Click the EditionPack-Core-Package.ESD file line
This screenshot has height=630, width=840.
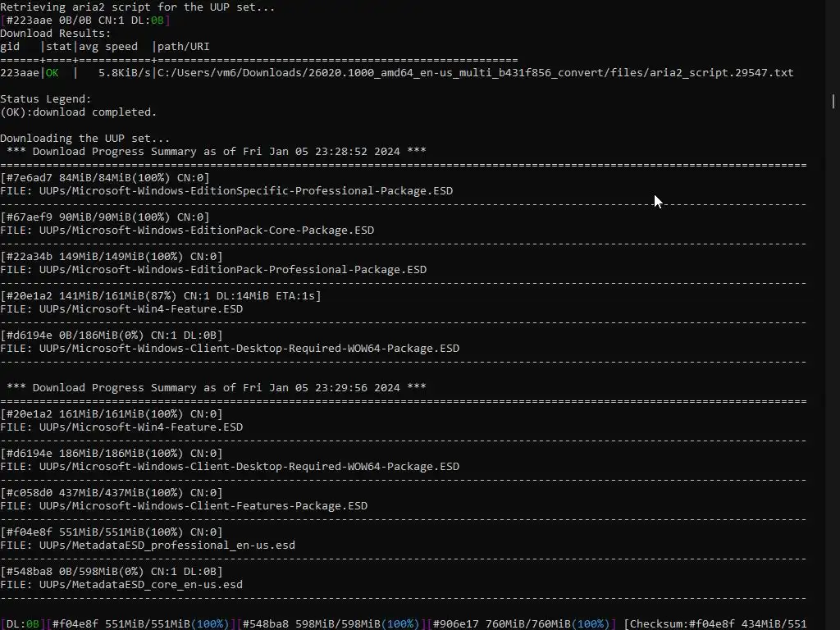[x=188, y=231]
